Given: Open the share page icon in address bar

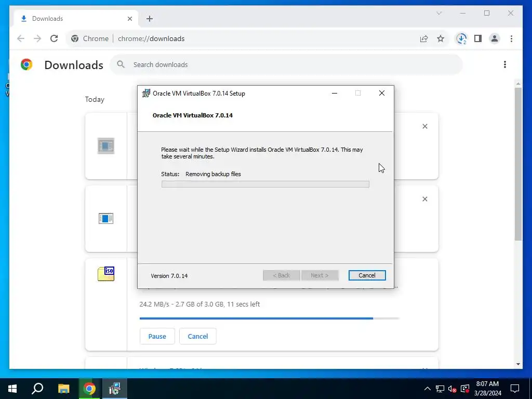Looking at the screenshot, I should (x=424, y=38).
